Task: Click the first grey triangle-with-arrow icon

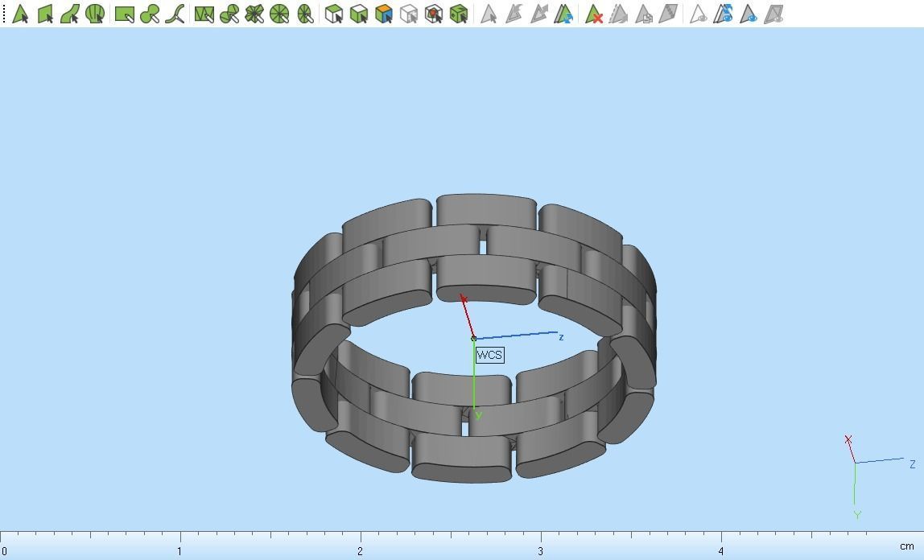Action: [x=514, y=14]
